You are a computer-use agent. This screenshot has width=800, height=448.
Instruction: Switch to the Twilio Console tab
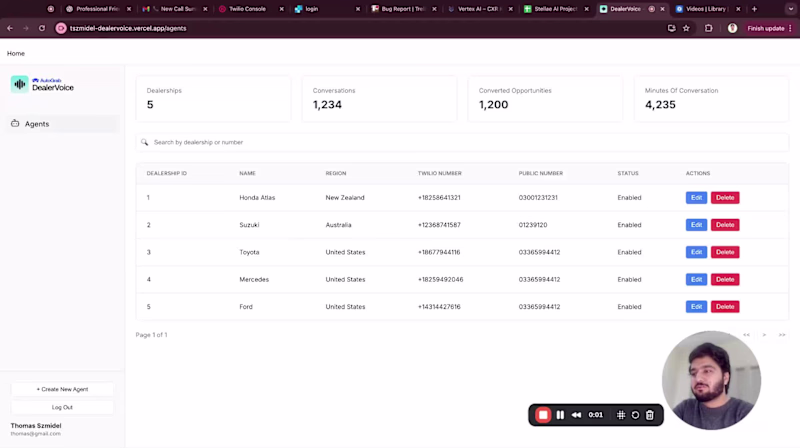(x=247, y=9)
